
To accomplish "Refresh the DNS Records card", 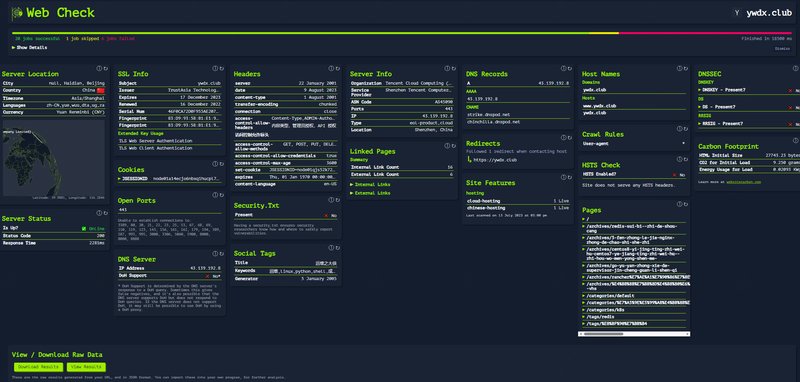I will point(569,68).
